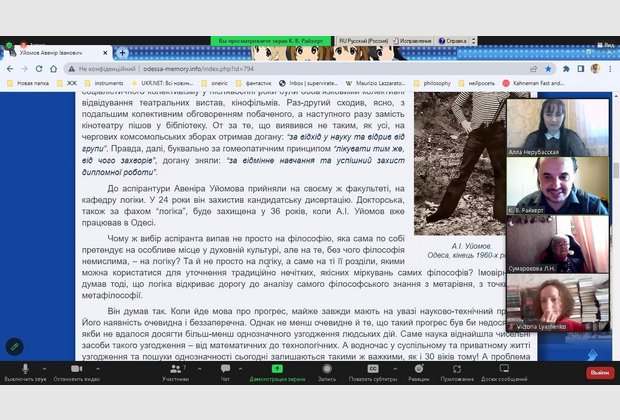This screenshot has width=620, height=420.
Task: Select Alla Nerubasskaya's video thumbnail
Action: tap(557, 127)
